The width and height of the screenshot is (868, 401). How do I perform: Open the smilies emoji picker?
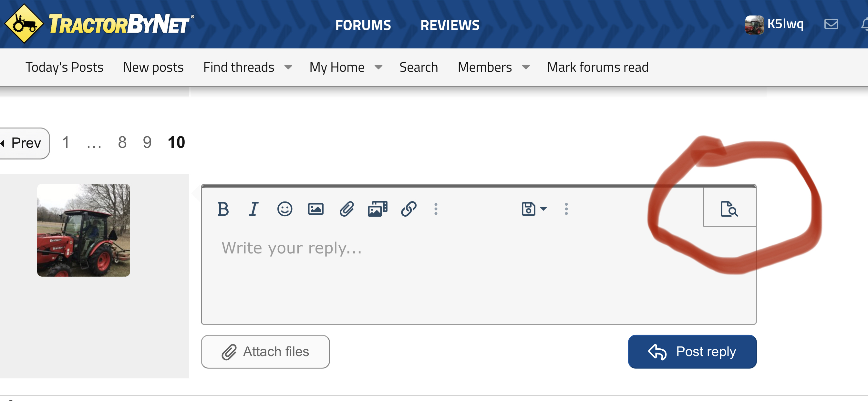coord(285,209)
